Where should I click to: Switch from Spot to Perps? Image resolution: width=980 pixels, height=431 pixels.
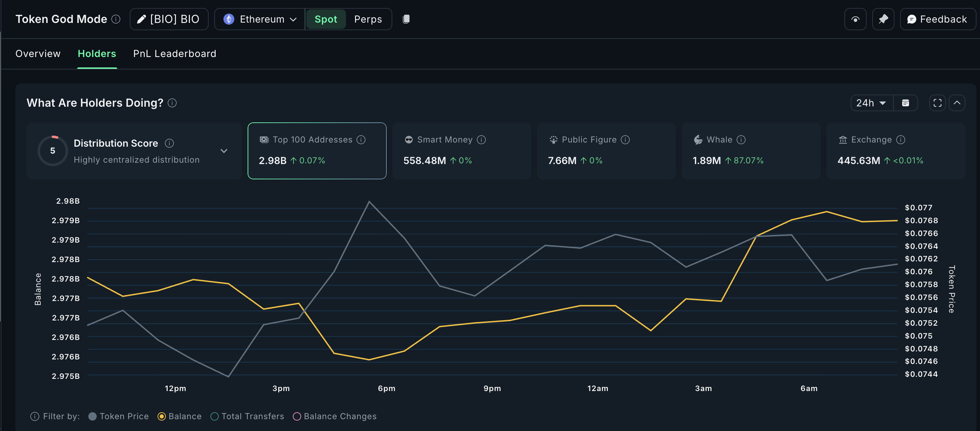(x=368, y=19)
